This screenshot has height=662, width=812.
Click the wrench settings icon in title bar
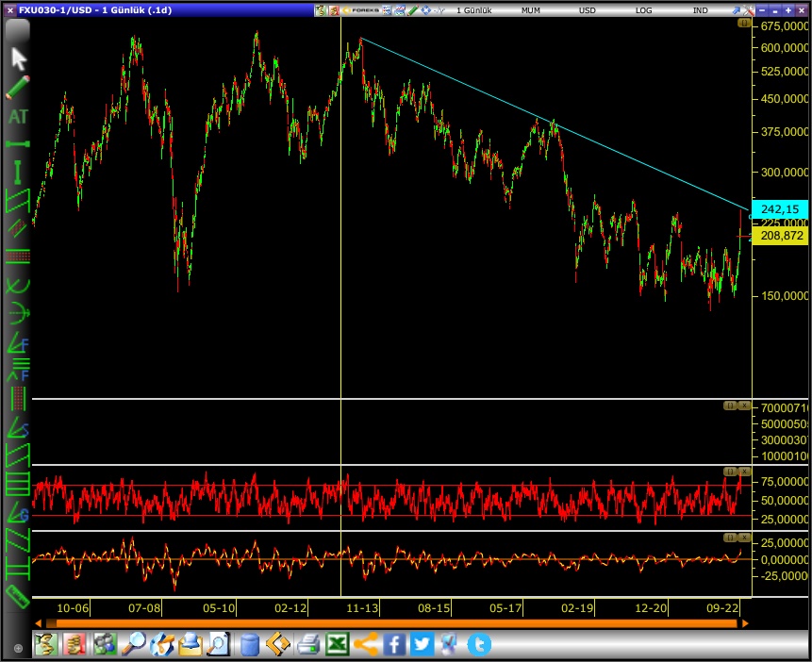748,9
